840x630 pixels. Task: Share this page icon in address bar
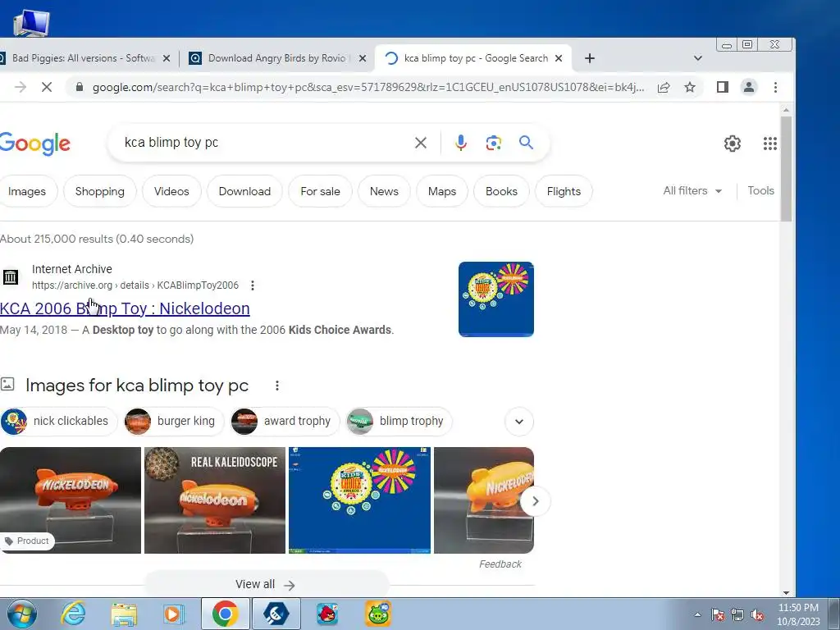(663, 87)
